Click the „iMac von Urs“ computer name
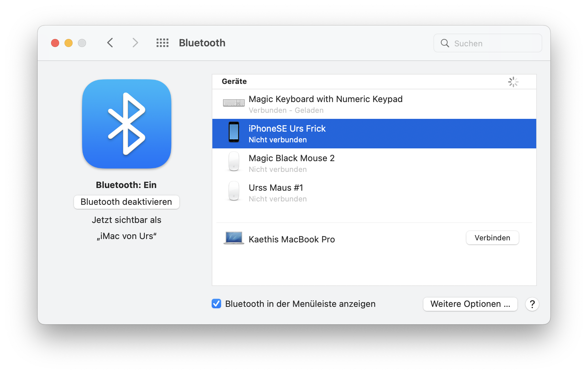 click(127, 236)
